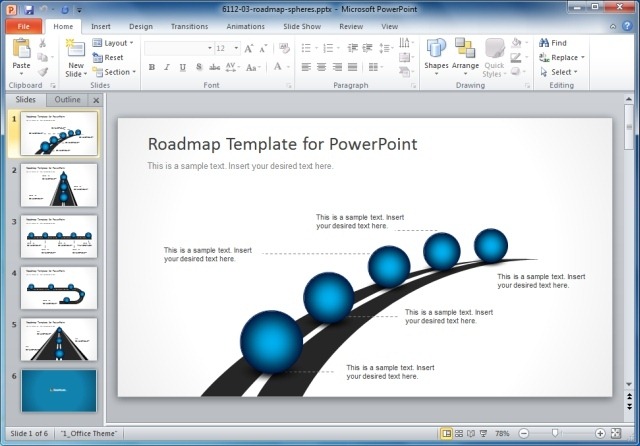Click the Align Text Left icon
Viewport: 640px width, 446px height.
306,67
